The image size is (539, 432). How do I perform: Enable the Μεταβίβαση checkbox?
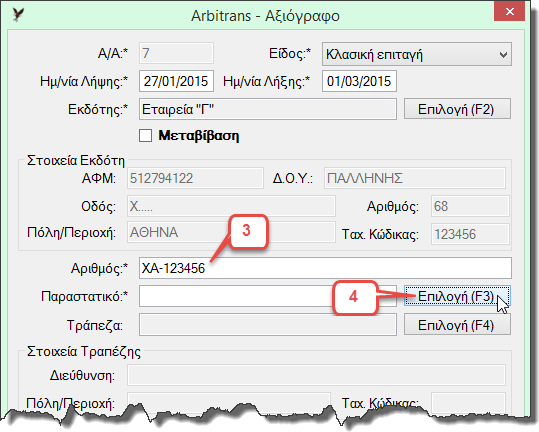click(x=145, y=135)
